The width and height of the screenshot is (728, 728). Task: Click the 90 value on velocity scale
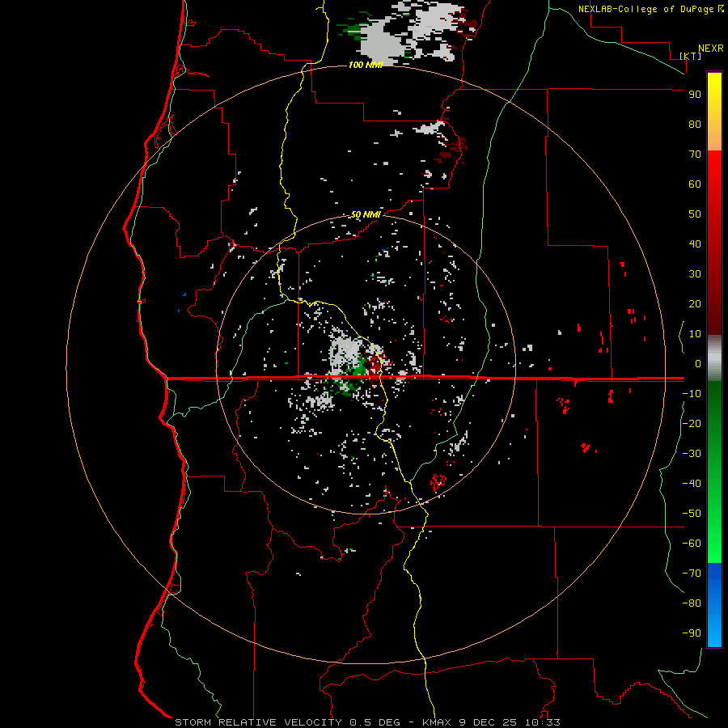[695, 95]
